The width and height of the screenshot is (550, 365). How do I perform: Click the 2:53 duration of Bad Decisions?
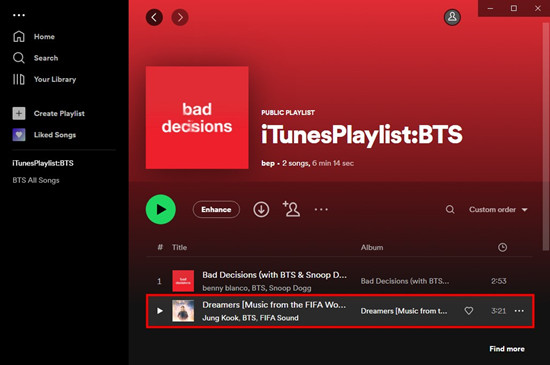tap(499, 281)
